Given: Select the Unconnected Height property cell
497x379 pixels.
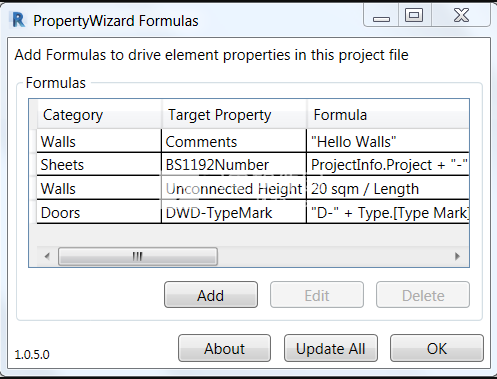Looking at the screenshot, I should [234, 189].
